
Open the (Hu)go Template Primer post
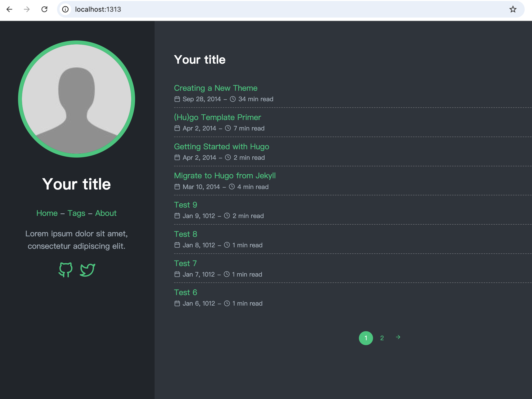pyautogui.click(x=217, y=117)
